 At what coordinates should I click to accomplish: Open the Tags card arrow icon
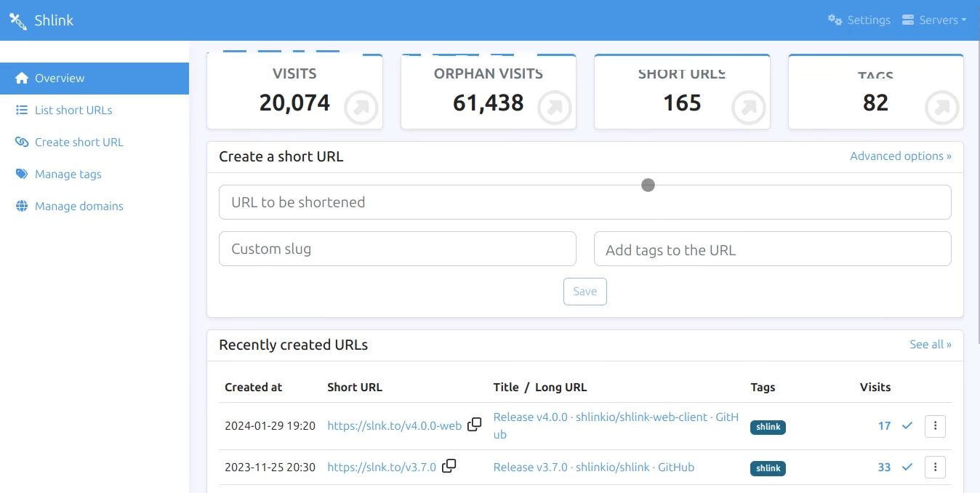click(x=942, y=108)
